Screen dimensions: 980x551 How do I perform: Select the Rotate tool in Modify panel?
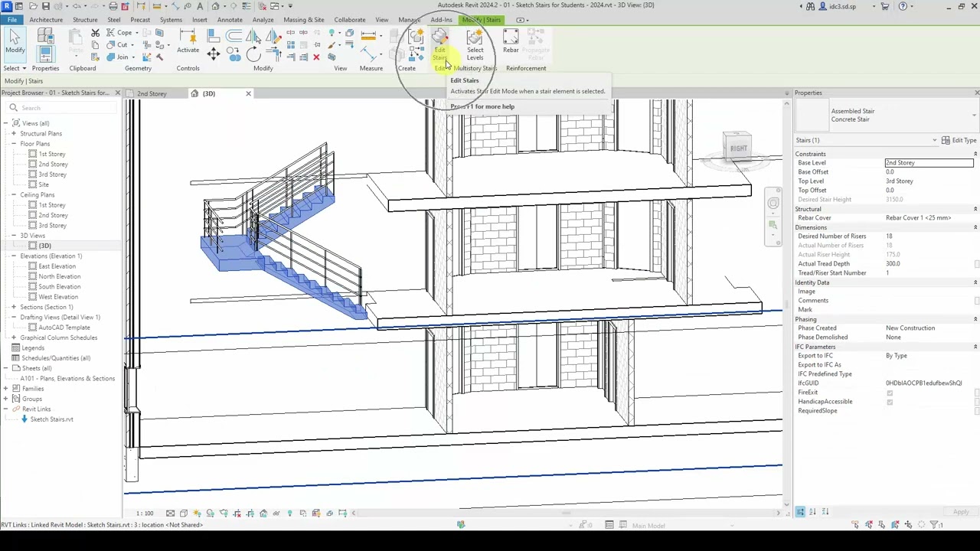(x=253, y=54)
